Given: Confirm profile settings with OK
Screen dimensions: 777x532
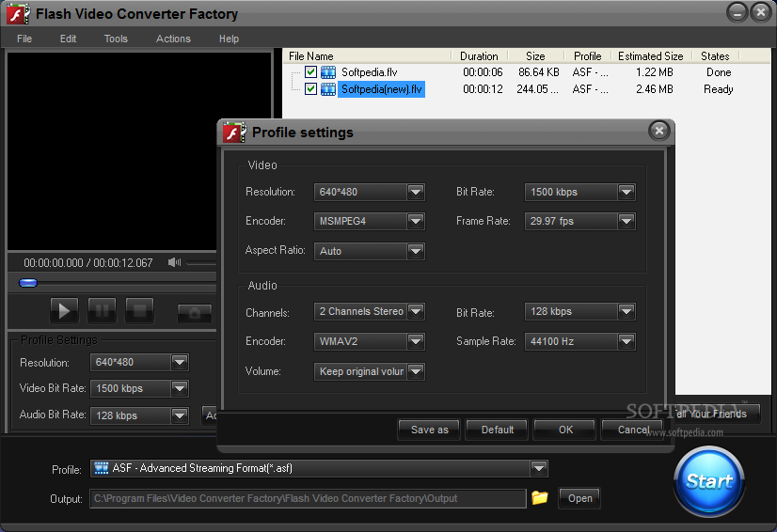Looking at the screenshot, I should [x=565, y=430].
